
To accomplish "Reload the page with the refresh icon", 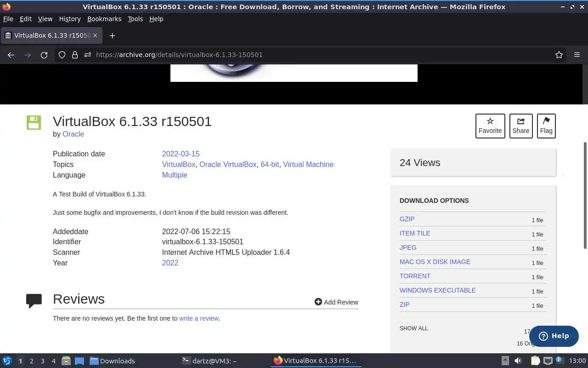I will point(44,55).
